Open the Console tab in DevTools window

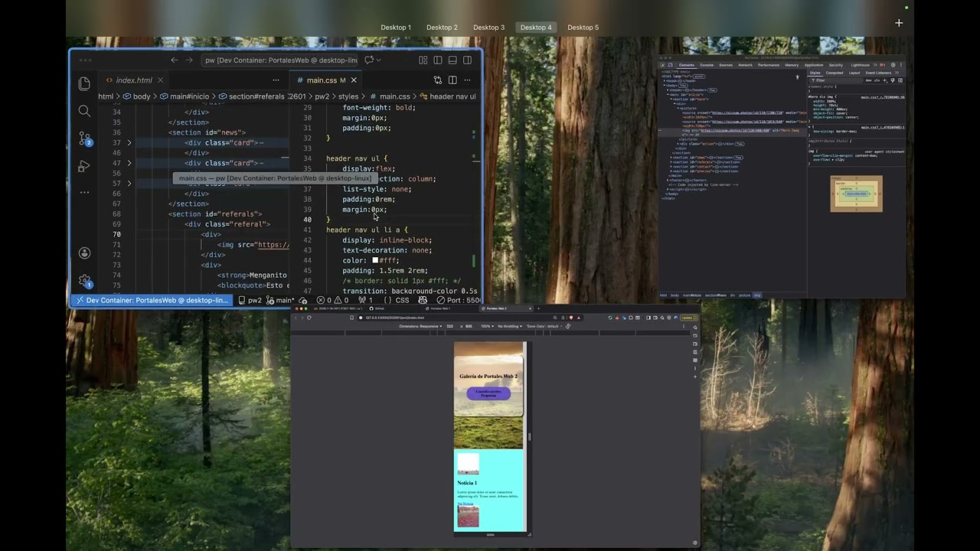[707, 65]
